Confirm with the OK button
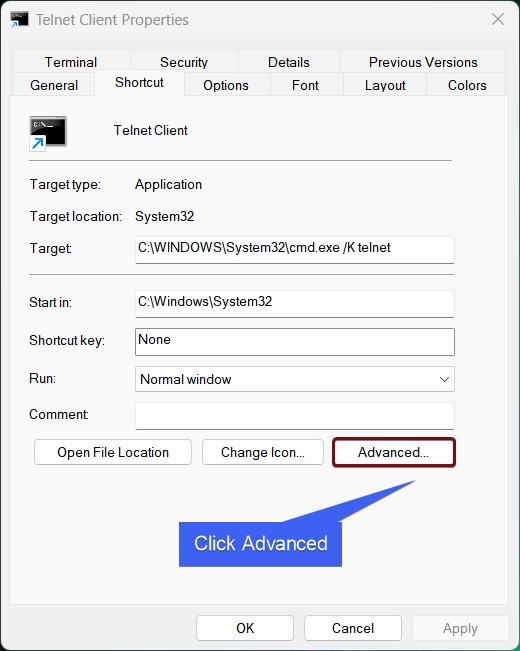This screenshot has height=651, width=520. click(x=245, y=628)
